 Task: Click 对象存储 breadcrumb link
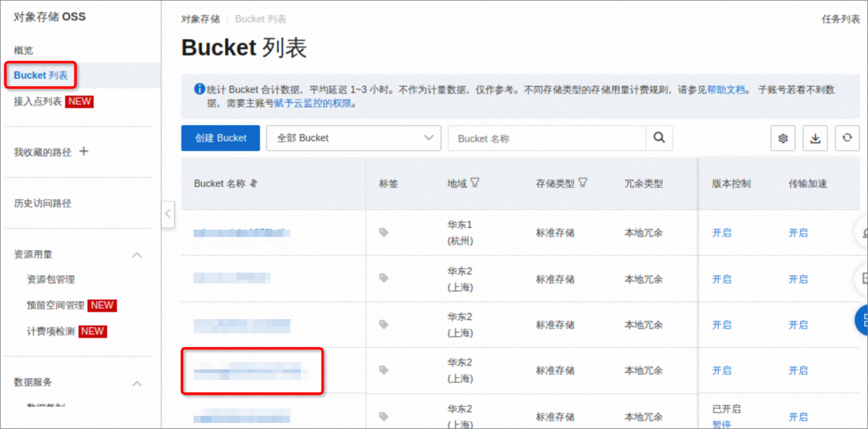click(x=200, y=19)
